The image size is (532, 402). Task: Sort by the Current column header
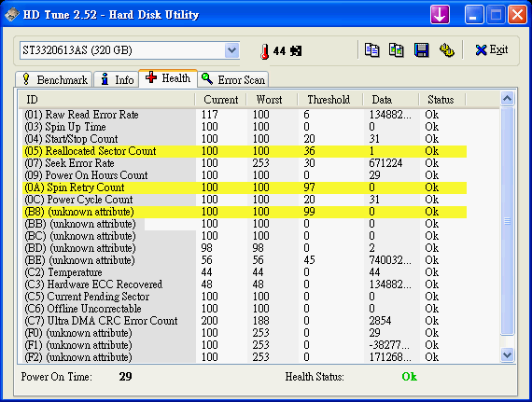(221, 100)
